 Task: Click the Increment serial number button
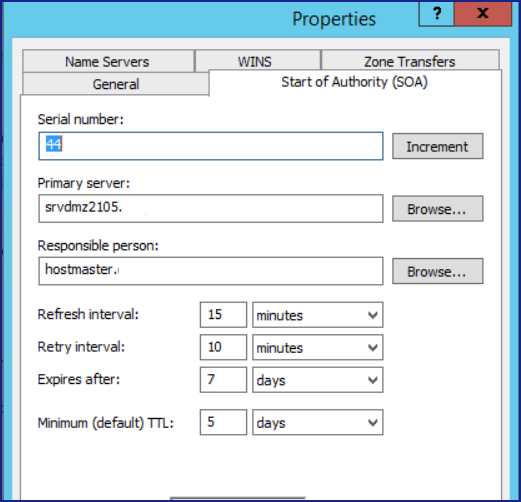437,146
